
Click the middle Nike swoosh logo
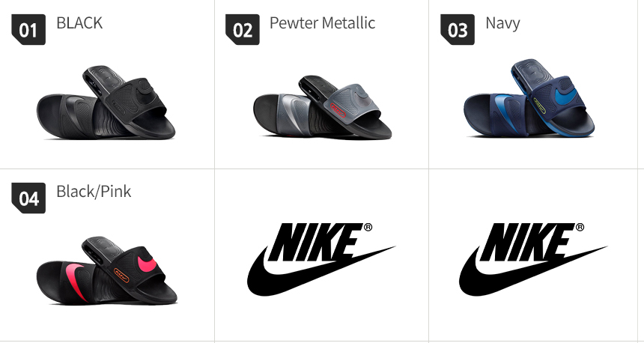[321, 259]
